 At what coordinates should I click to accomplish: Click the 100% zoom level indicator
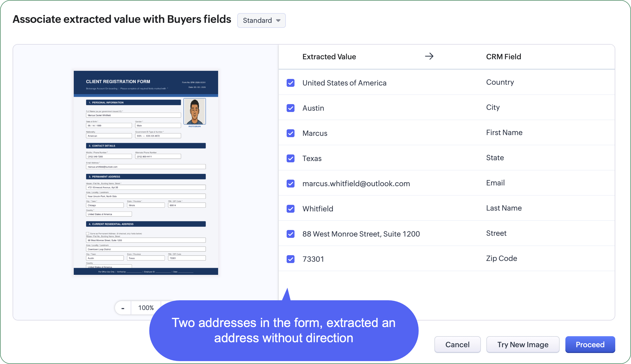tap(146, 308)
